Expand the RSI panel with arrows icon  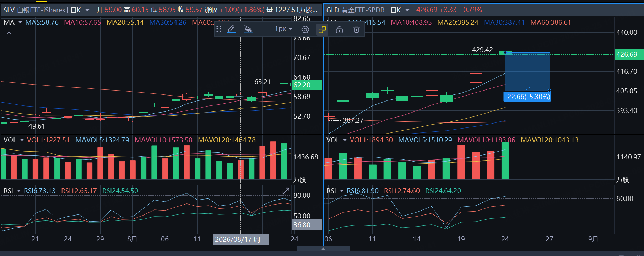tap(286, 191)
